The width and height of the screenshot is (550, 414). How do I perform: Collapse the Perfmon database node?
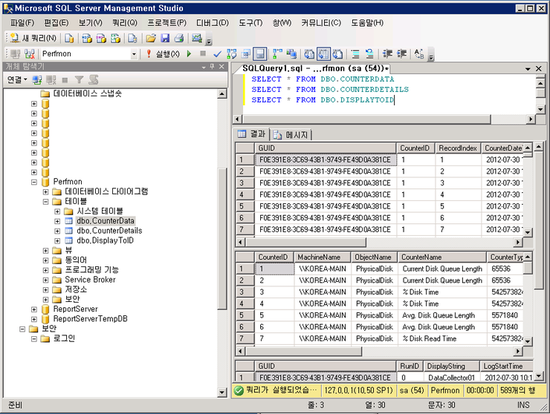[34, 182]
